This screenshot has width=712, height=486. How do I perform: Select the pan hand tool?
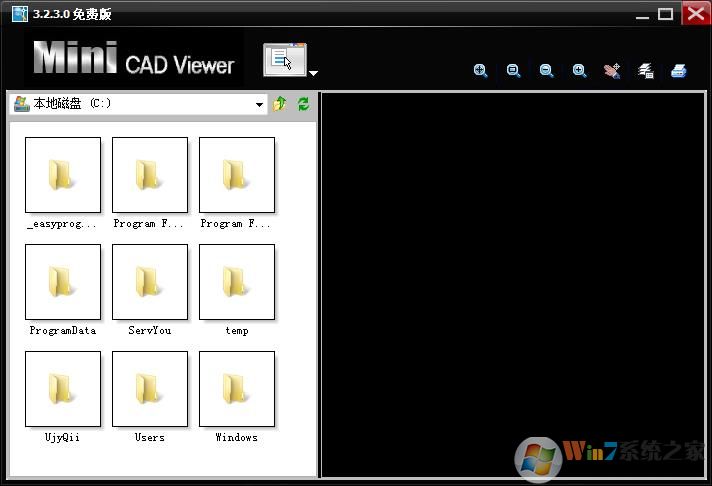tap(612, 71)
